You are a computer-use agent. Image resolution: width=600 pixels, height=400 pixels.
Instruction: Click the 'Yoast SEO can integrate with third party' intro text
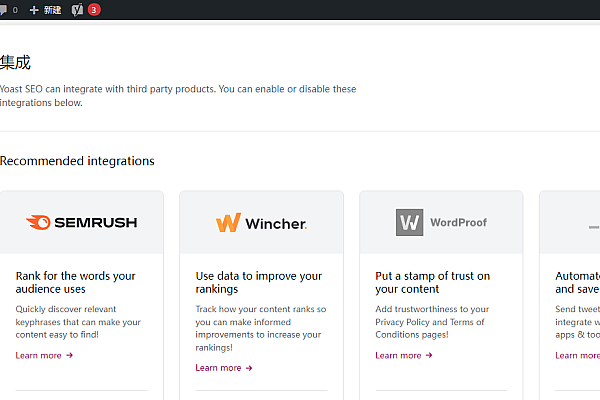[178, 96]
